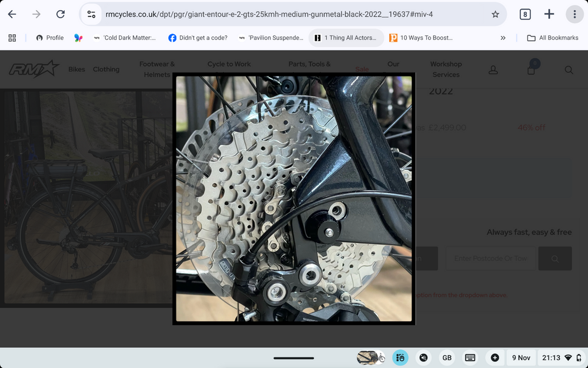This screenshot has height=368, width=588.
Task: Open the Workshop Services menu
Action: [x=446, y=69]
